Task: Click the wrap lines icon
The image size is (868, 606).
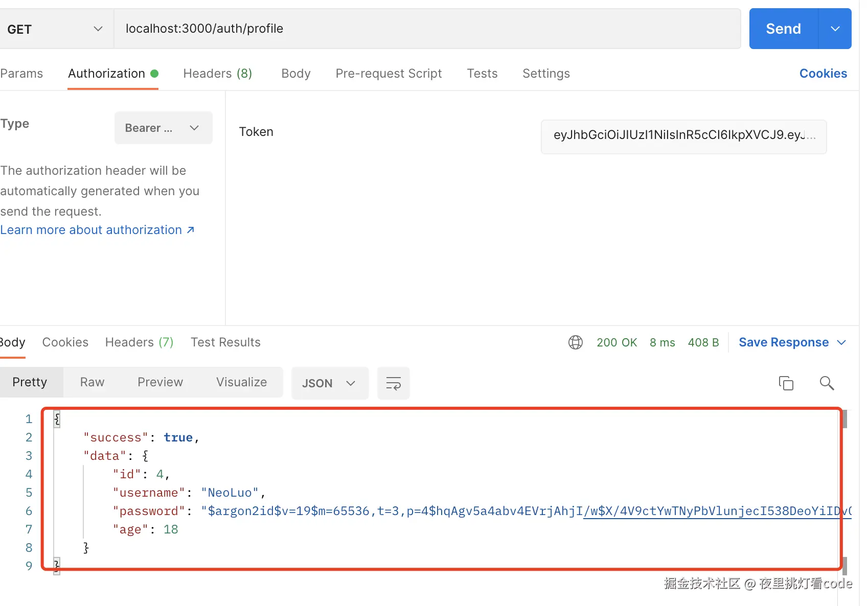Action: tap(393, 383)
